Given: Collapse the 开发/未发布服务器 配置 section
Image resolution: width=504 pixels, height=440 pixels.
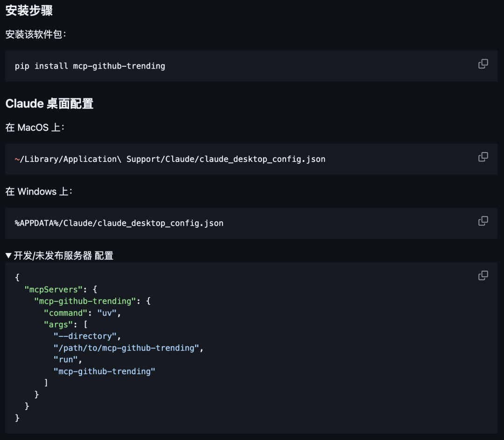Looking at the screenshot, I should pos(59,256).
